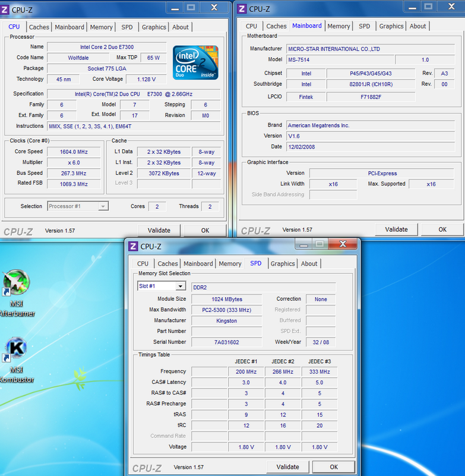Viewport: 465px width, 476px height.
Task: Click the CPU-Z logo in the Mainboard window title bar
Action: (242, 9)
